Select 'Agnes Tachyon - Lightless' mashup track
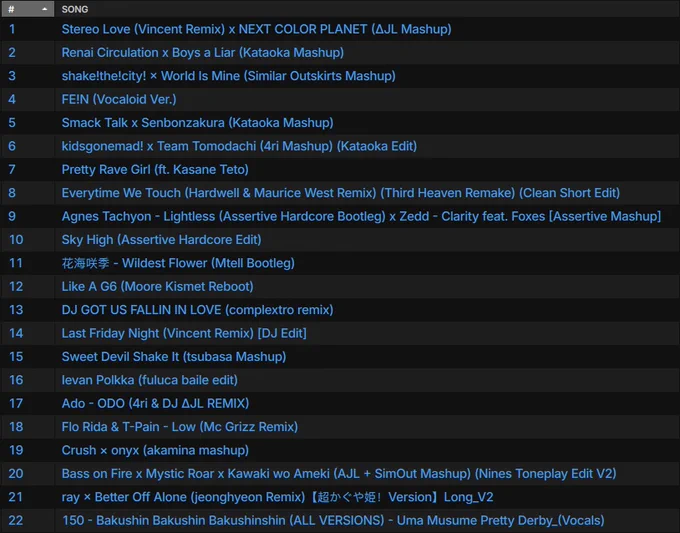The height and width of the screenshot is (533, 680). click(361, 216)
